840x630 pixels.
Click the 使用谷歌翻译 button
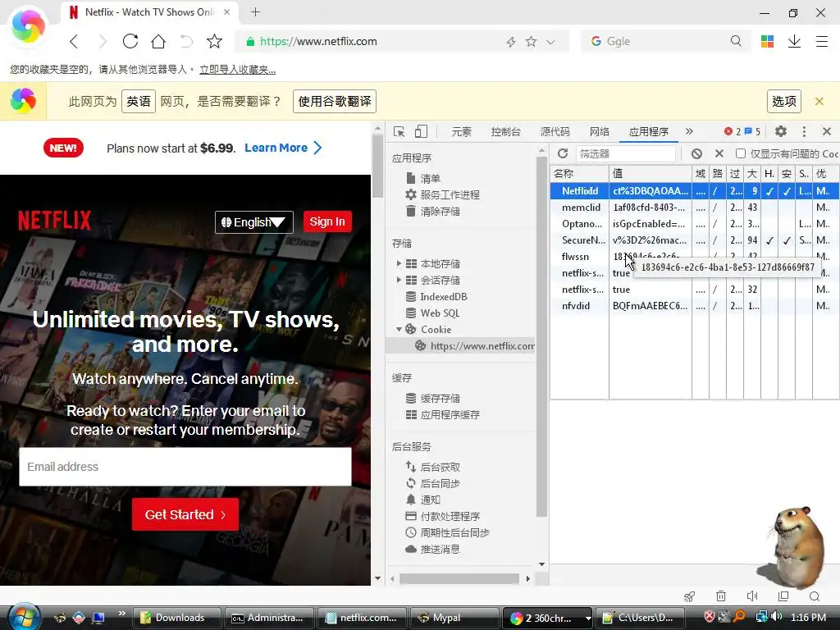tap(335, 101)
